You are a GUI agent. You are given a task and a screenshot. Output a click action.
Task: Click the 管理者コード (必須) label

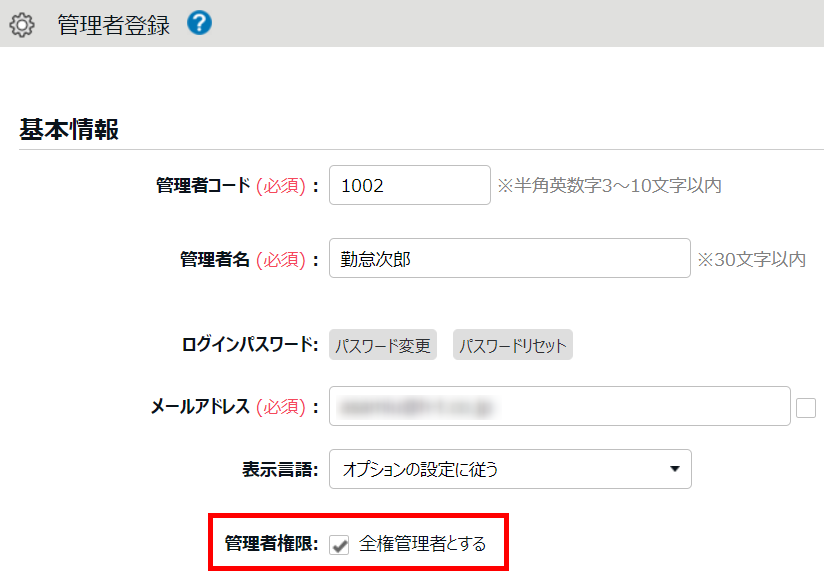coord(236,185)
